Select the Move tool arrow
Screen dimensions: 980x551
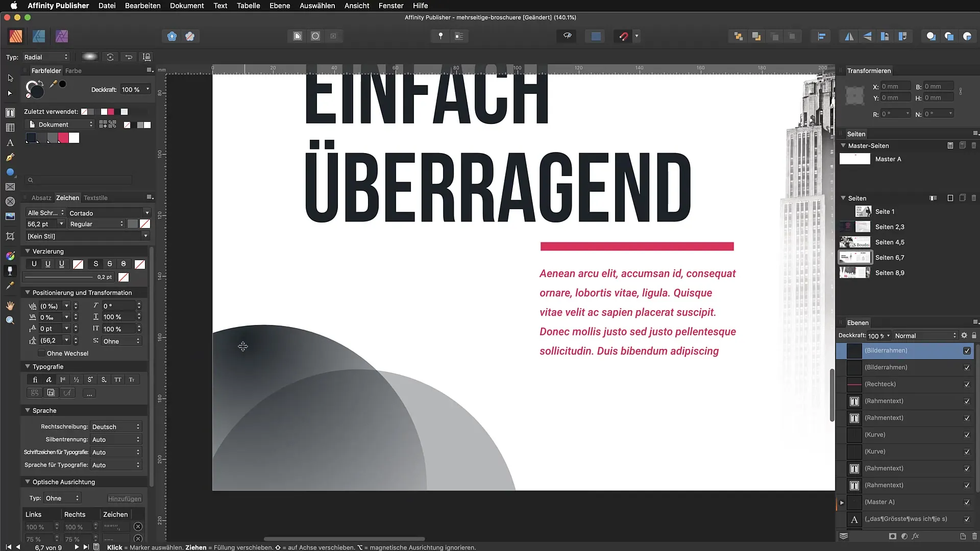tap(10, 78)
